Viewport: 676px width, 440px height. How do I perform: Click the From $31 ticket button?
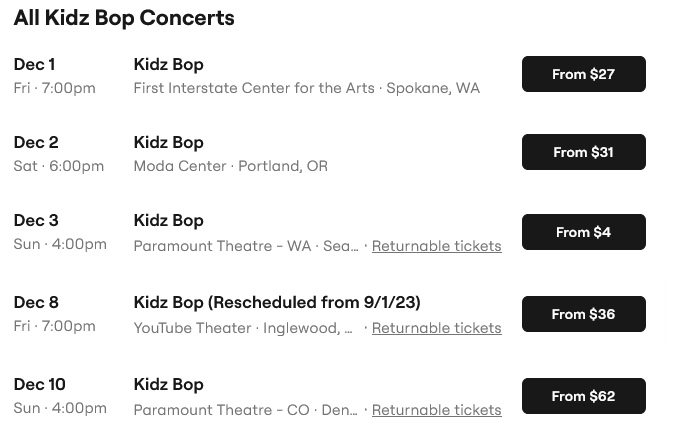click(x=583, y=152)
